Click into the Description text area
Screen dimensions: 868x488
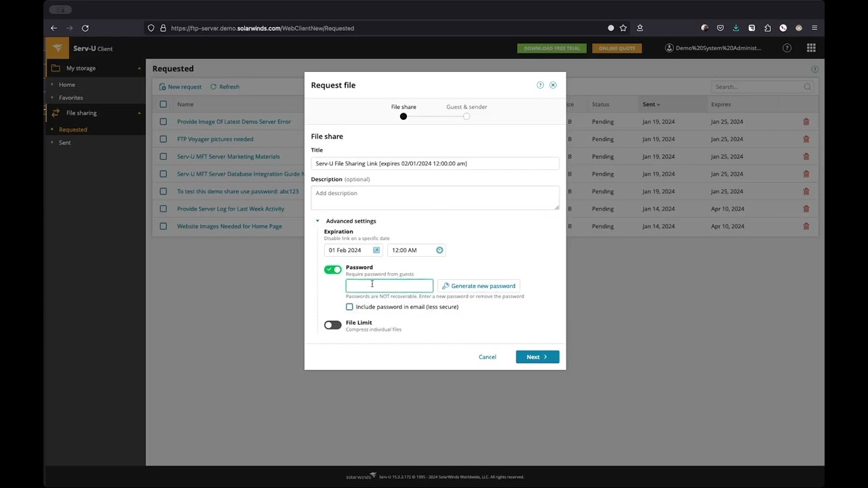tap(435, 198)
